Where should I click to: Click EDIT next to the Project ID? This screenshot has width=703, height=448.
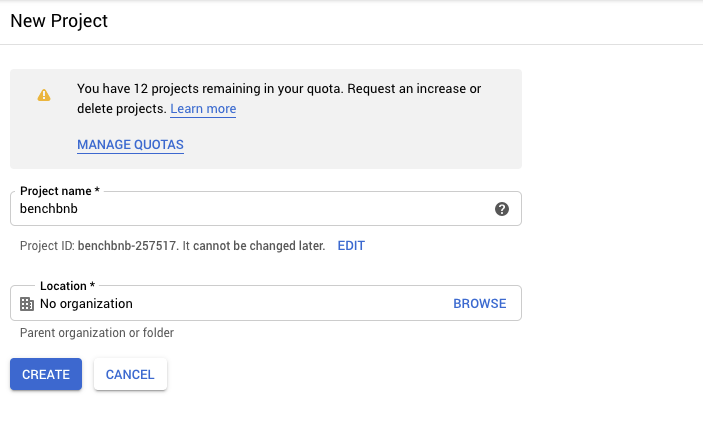[351, 246]
